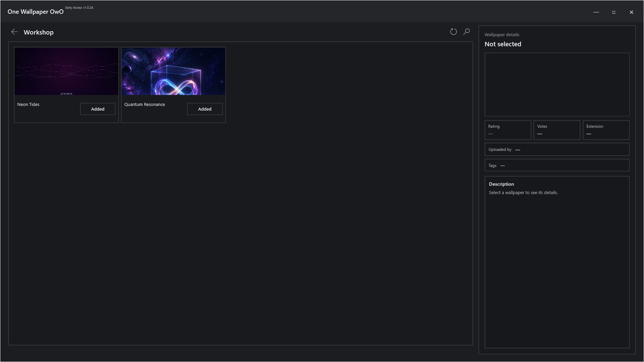Click the Rating field in details
Image resolution: width=644 pixels, height=362 pixels.
(508, 130)
